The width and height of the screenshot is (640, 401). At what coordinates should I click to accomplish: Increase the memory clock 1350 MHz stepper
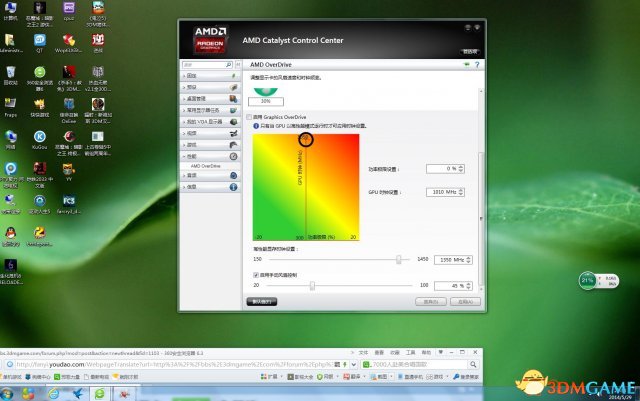pyautogui.click(x=469, y=258)
